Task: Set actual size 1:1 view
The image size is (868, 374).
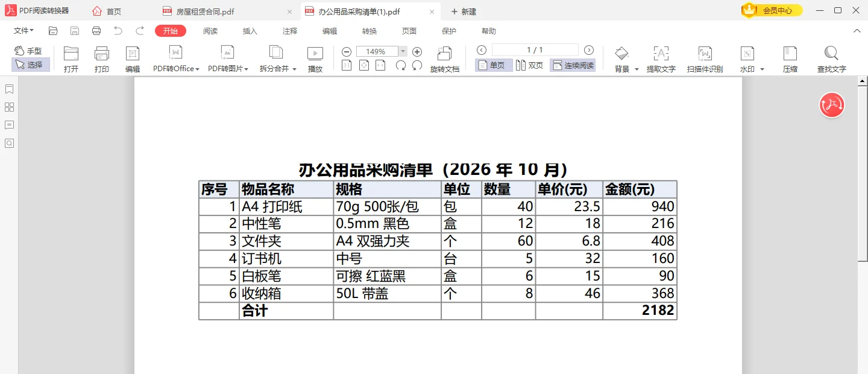Action: 347,65
